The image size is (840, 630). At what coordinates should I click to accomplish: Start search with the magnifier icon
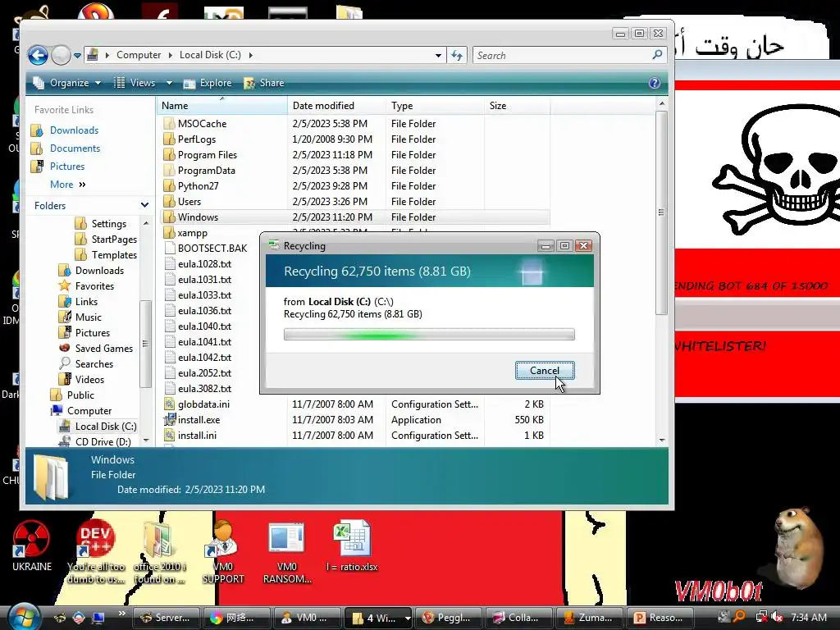point(657,55)
